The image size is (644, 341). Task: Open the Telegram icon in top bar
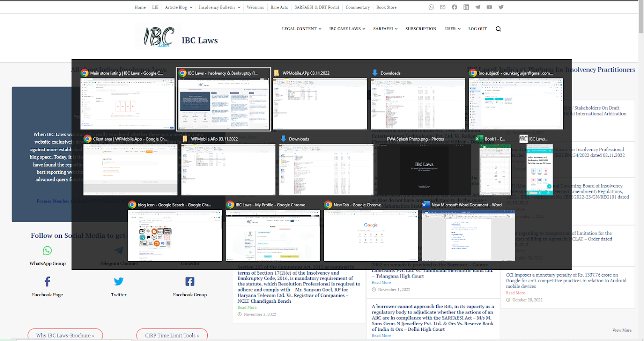[478, 7]
